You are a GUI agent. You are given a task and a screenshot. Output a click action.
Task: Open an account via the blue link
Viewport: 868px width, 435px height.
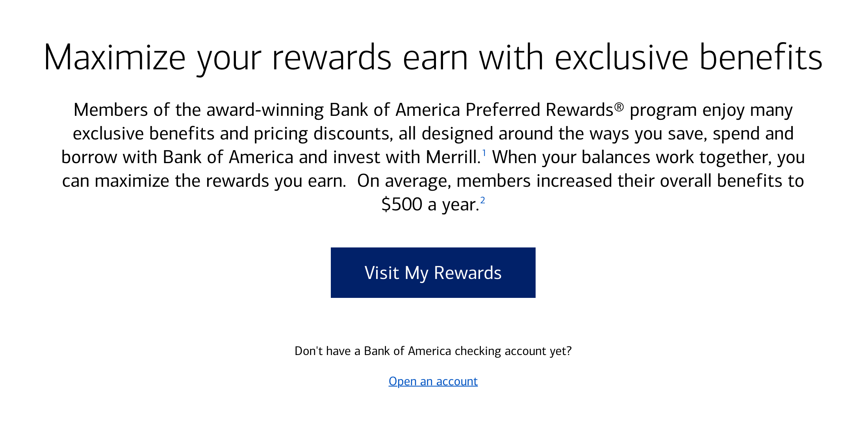[433, 381]
